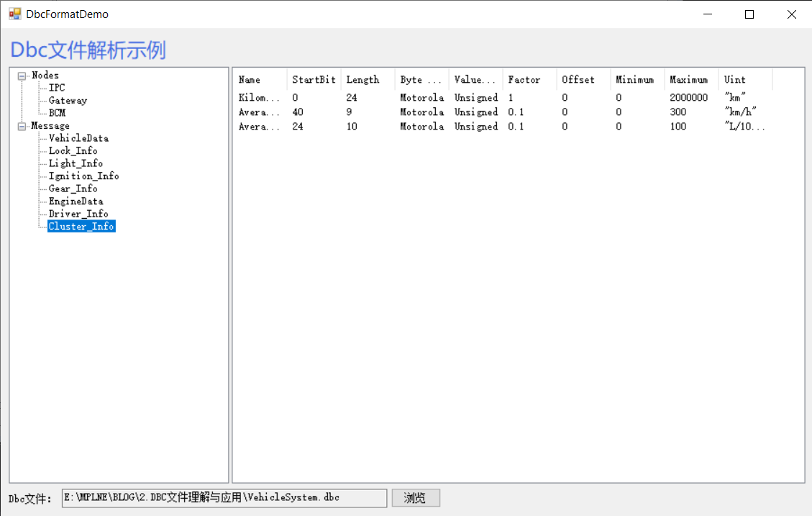Viewport: 812px width, 516px height.
Task: Click the Maximum column header
Action: pos(687,79)
